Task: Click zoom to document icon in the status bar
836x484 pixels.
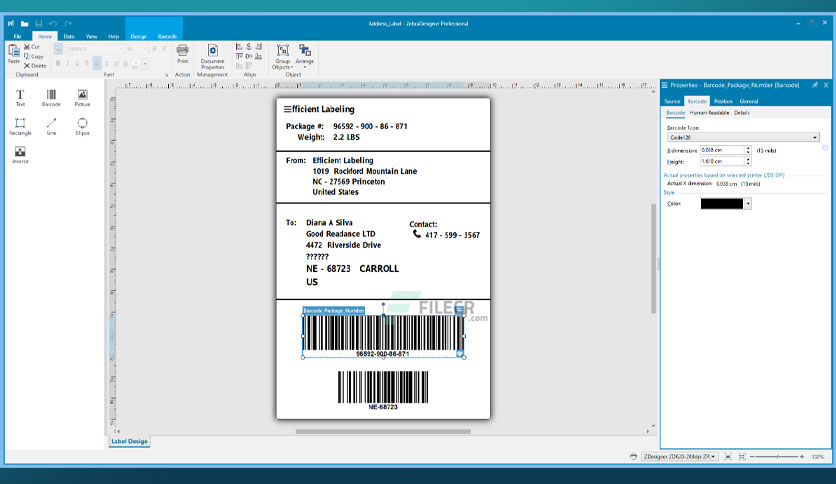Action: [728, 457]
